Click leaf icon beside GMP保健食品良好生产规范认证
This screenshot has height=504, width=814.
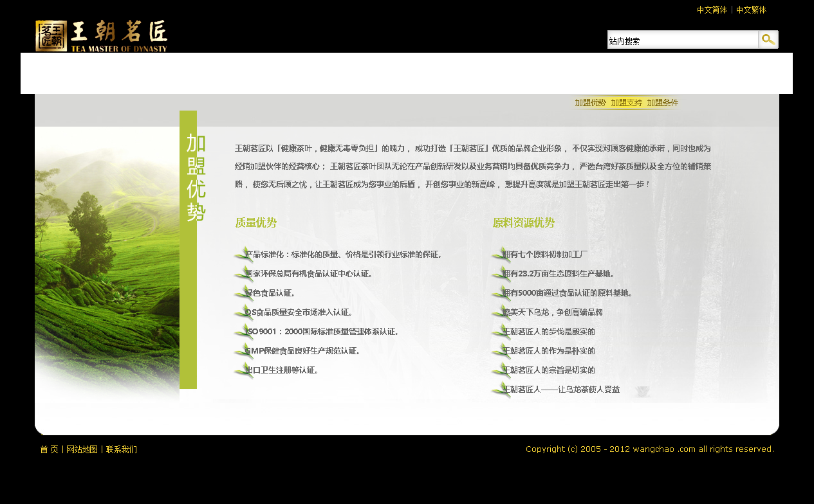[243, 352]
